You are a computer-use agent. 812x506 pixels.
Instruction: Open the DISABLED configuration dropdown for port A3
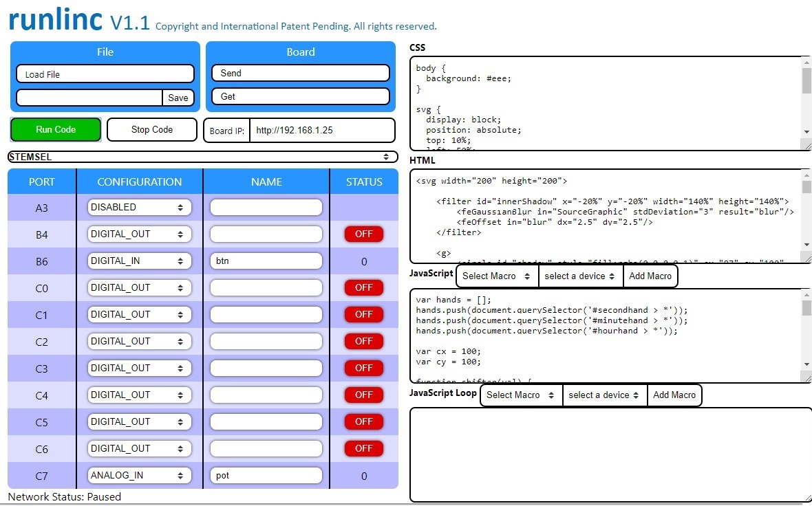click(138, 207)
